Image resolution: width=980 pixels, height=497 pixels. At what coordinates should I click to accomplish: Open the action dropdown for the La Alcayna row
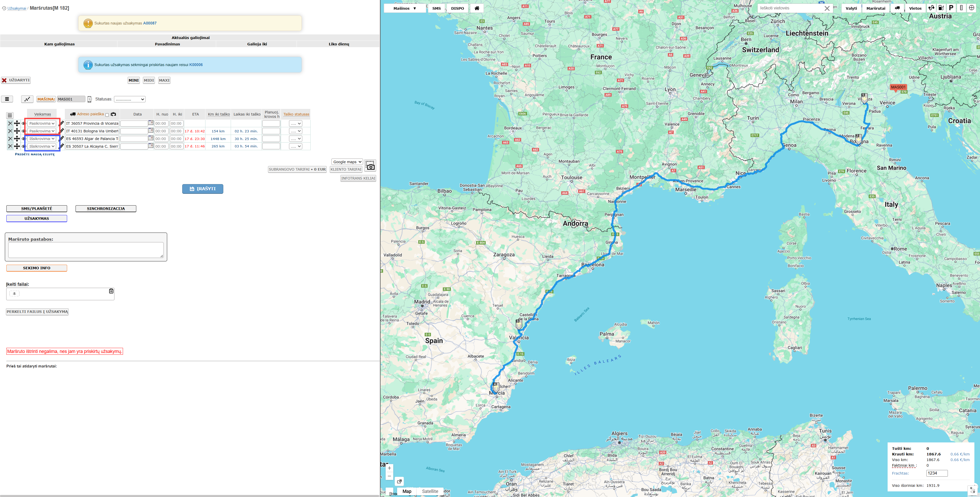click(42, 146)
